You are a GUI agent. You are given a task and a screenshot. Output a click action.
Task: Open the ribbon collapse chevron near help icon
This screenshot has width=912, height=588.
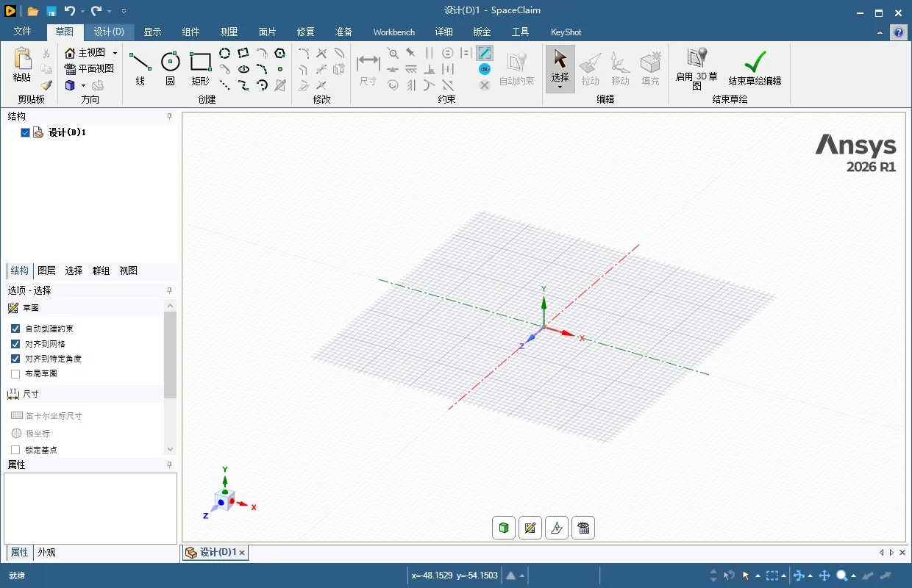click(880, 32)
